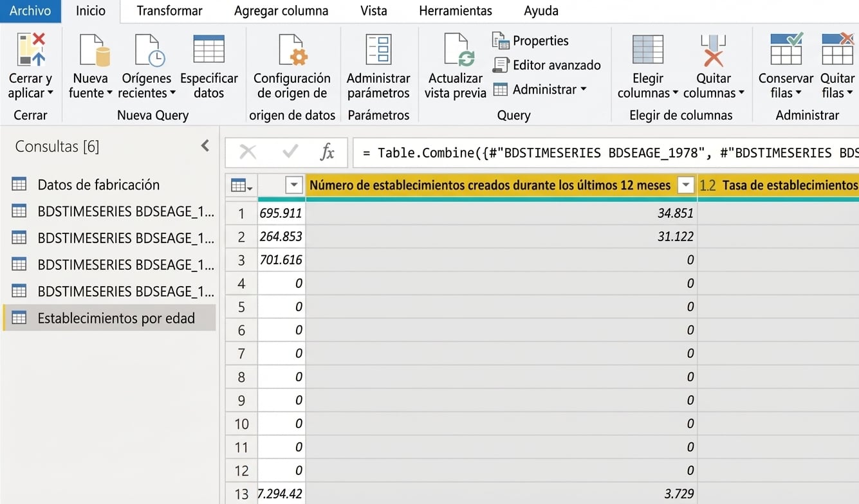
Task: Expand Nueva fuente dropdown arrow
Action: (x=109, y=93)
